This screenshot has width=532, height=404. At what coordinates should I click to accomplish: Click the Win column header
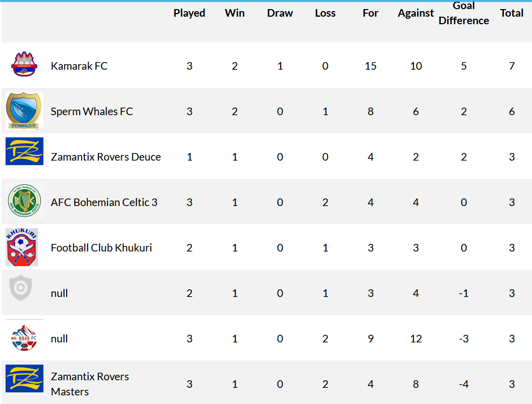click(x=234, y=13)
